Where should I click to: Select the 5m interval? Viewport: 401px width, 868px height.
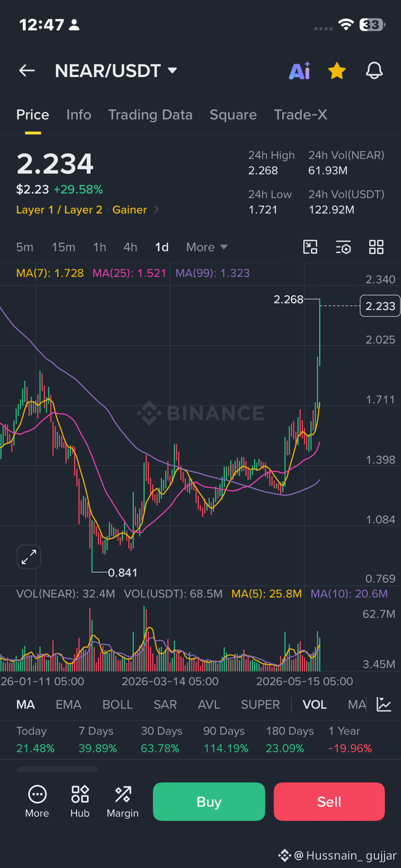tap(25, 247)
